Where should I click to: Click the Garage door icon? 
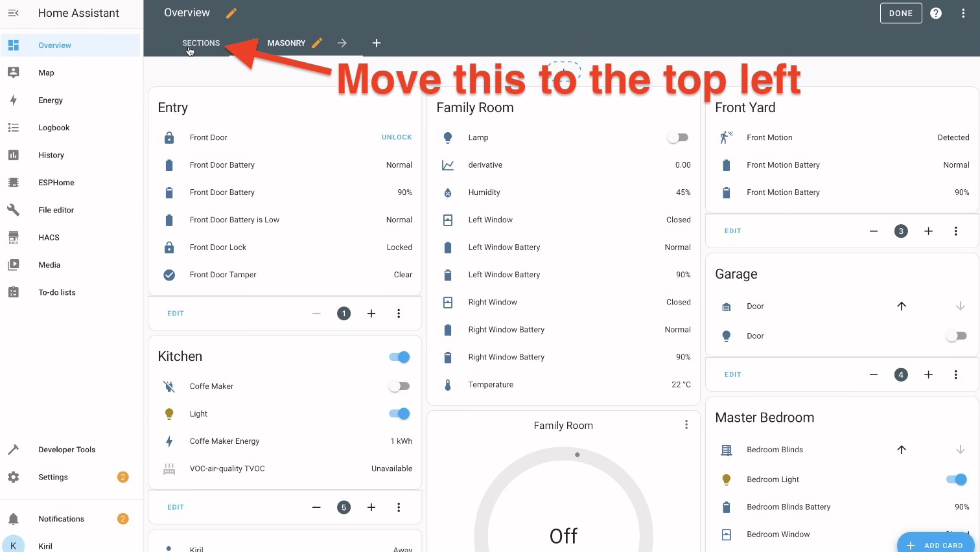tap(727, 306)
